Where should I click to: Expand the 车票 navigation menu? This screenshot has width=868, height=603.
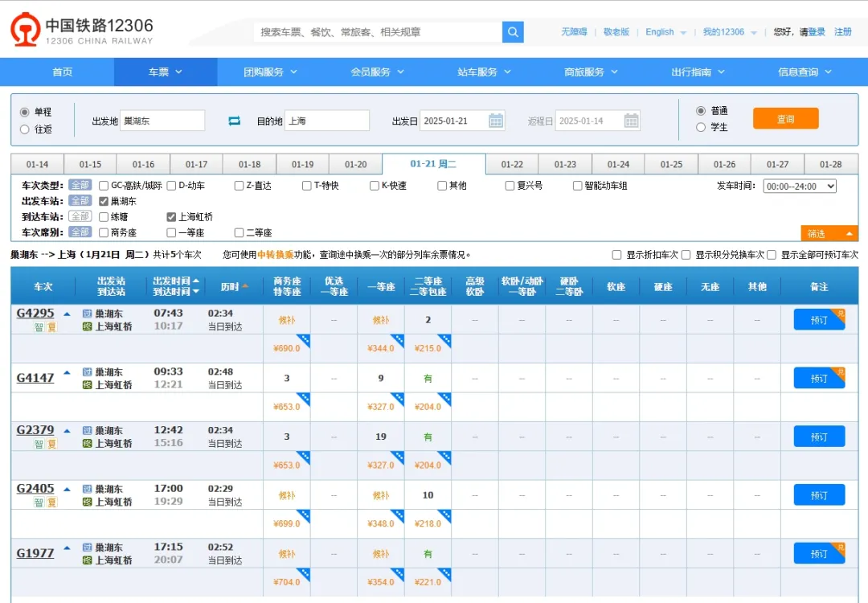165,72
